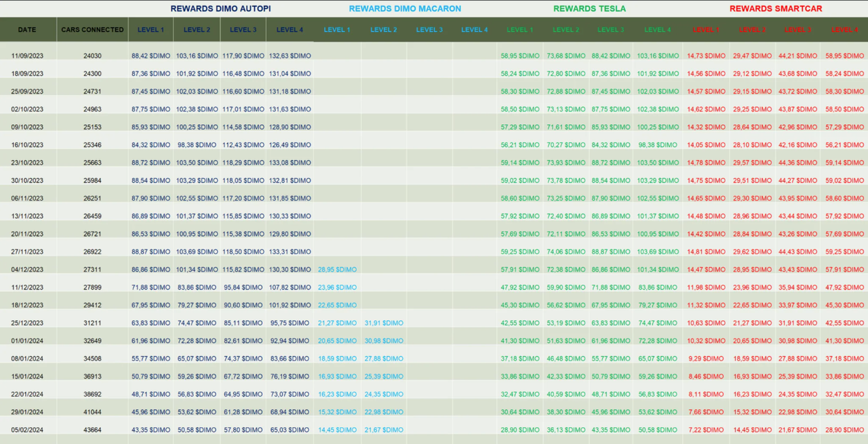Select Smartcar cell 43,87 $DIMO

click(797, 109)
